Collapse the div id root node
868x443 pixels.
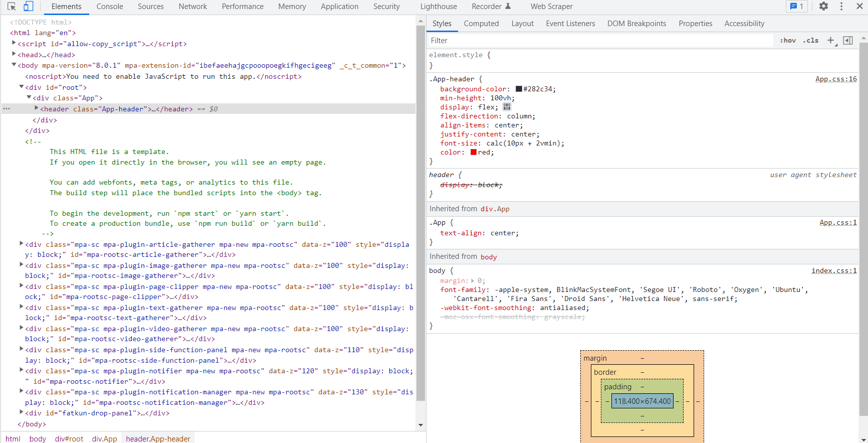[22, 87]
